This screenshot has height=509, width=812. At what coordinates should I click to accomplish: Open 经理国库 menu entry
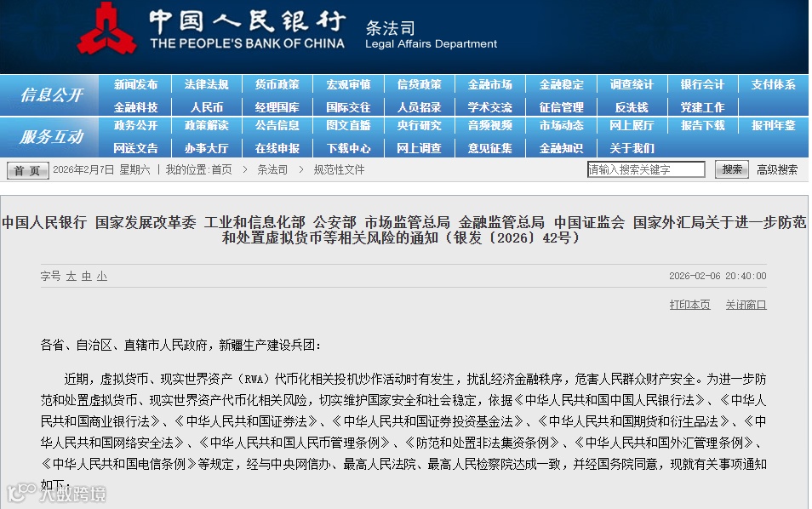click(277, 107)
